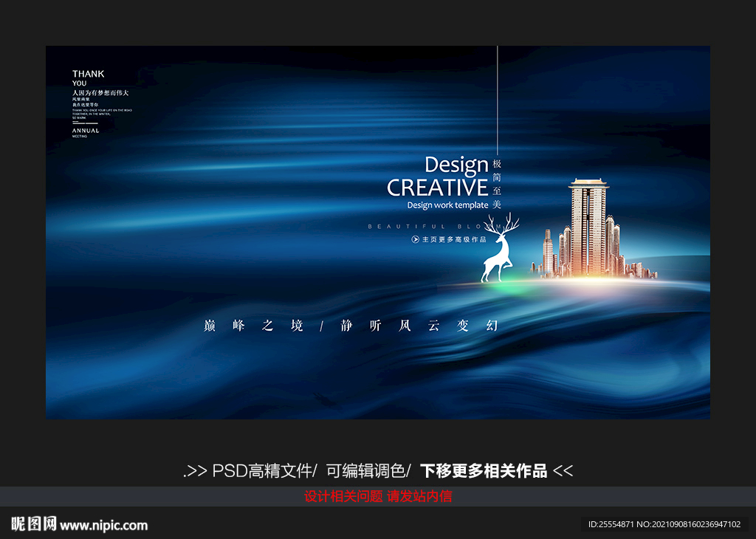Click the 巅峰之境 slogan text
Viewport: 756px width, 539px height.
pyautogui.click(x=253, y=326)
